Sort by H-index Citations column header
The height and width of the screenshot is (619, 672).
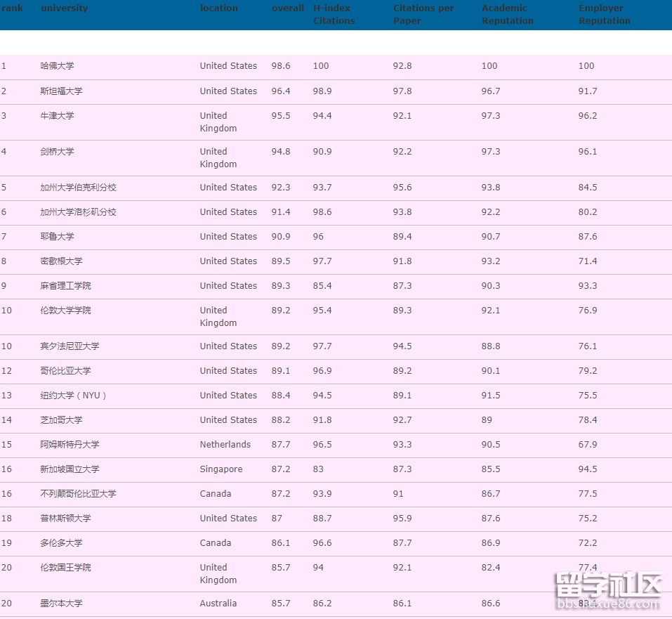point(334,14)
